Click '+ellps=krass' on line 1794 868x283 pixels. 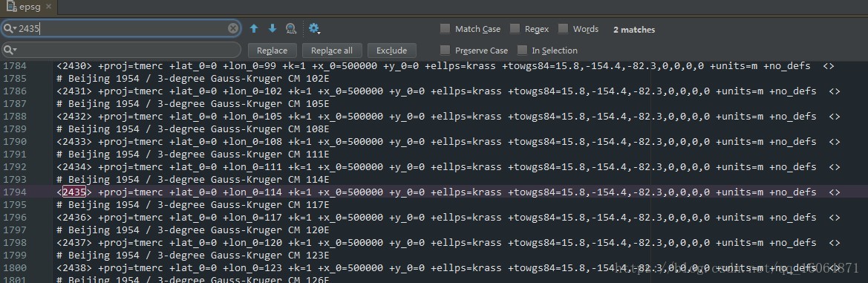pos(466,192)
